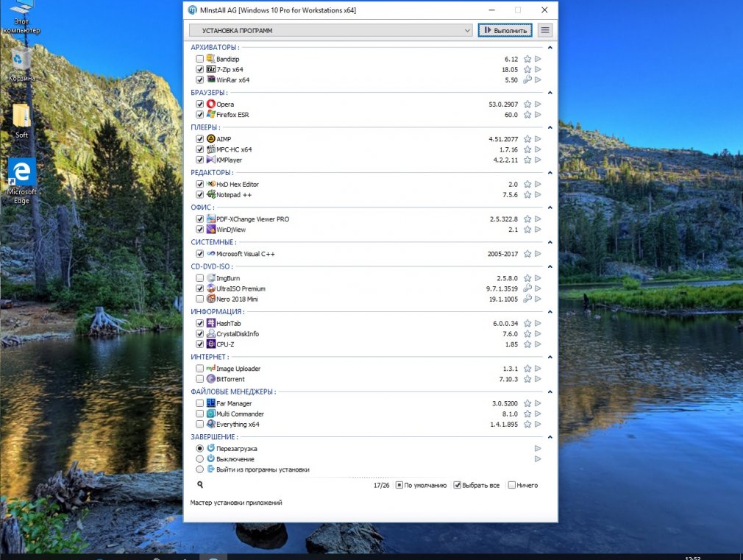This screenshot has width=743, height=560.
Task: Collapse the РЕДАКТОРЫ section
Action: 550,173
